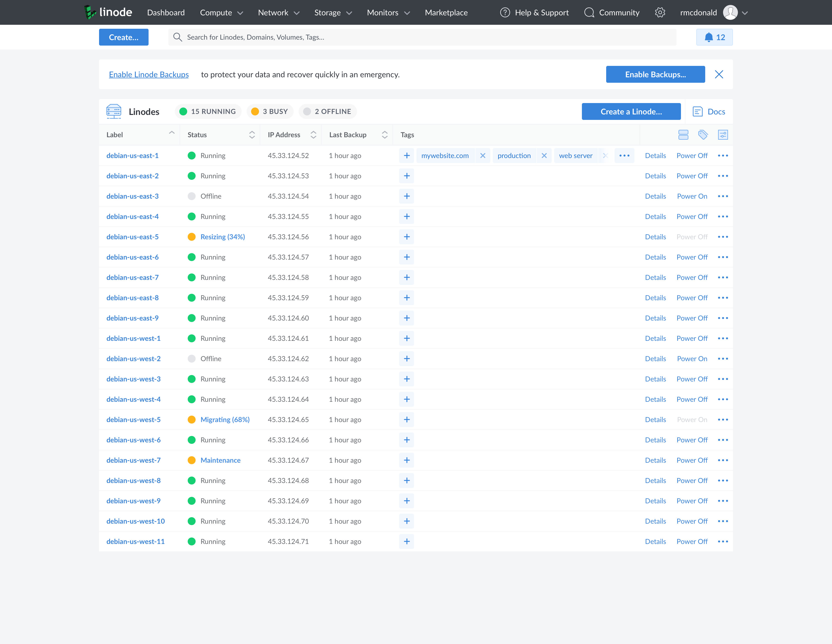
Task: View Details for debian-us-west-1
Action: (x=655, y=338)
